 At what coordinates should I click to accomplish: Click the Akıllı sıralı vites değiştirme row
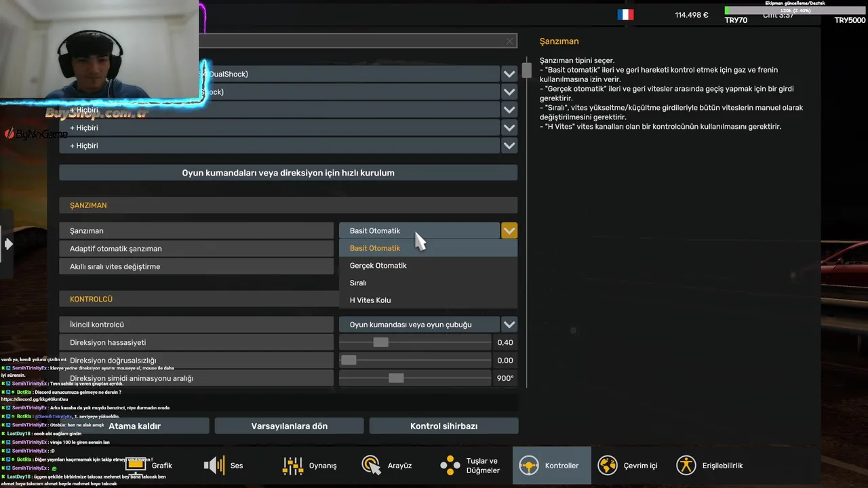(196, 267)
